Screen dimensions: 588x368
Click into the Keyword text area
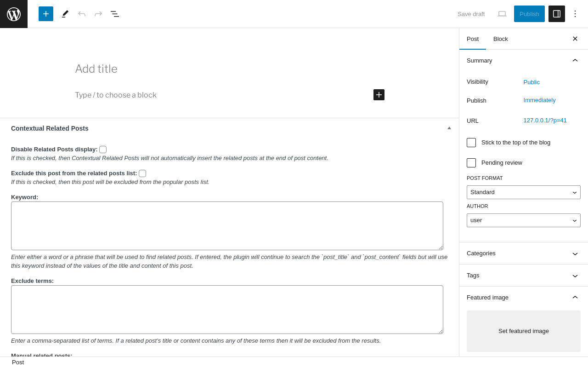227,226
